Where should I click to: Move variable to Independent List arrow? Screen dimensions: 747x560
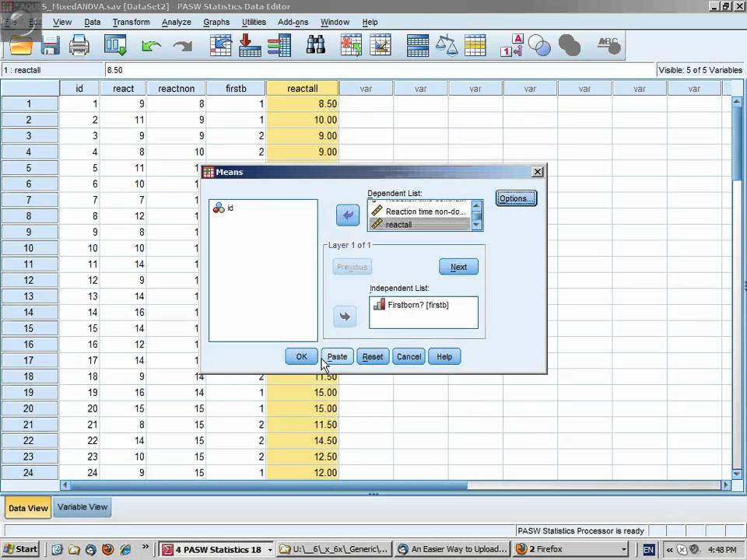345,317
